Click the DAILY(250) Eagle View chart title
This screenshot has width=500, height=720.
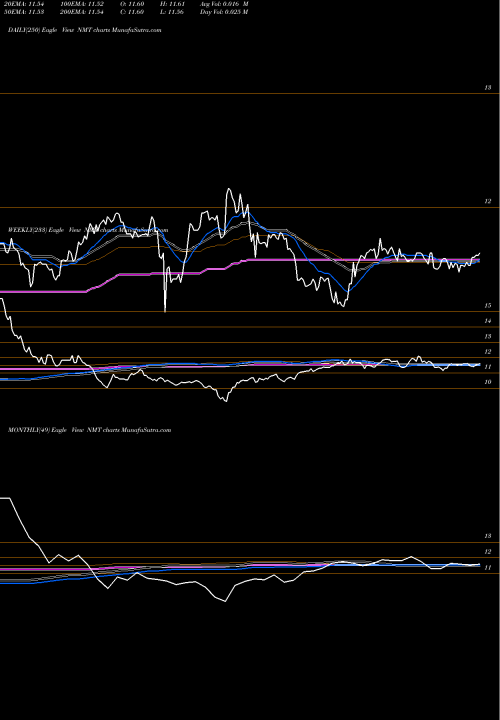(x=85, y=30)
